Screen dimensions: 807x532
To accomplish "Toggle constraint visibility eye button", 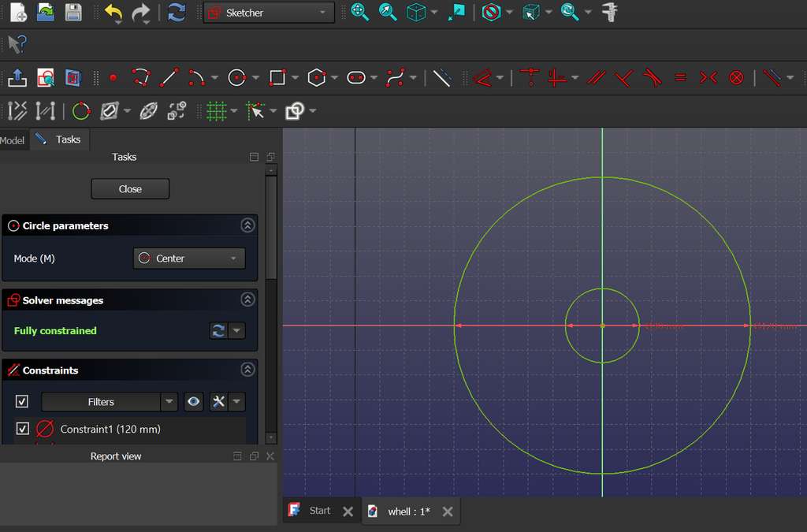I will pyautogui.click(x=193, y=402).
